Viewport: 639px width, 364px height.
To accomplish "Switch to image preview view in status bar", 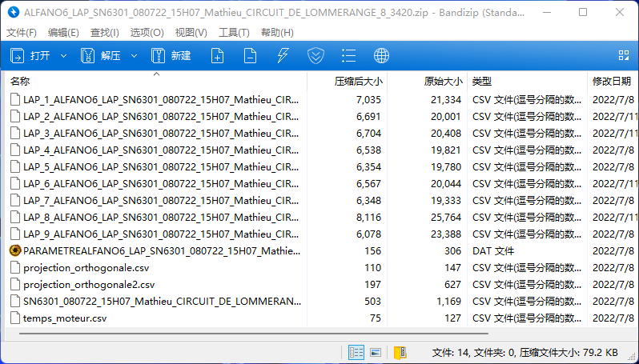I will pyautogui.click(x=376, y=352).
